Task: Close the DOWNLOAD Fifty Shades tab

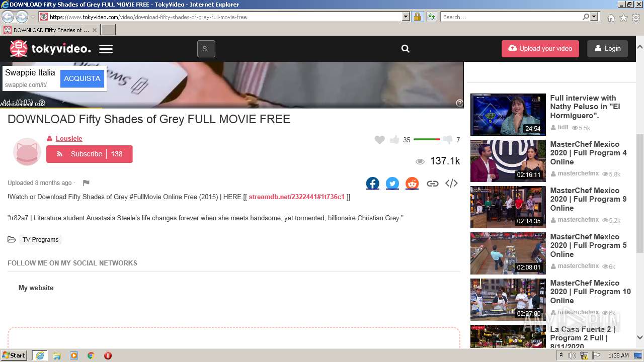Action: (x=94, y=30)
